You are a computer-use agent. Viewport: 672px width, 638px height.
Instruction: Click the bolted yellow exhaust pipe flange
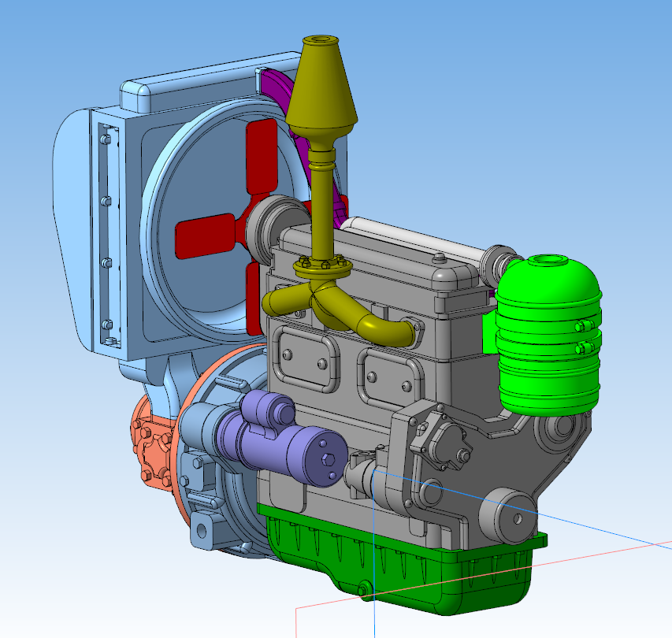[x=321, y=268]
